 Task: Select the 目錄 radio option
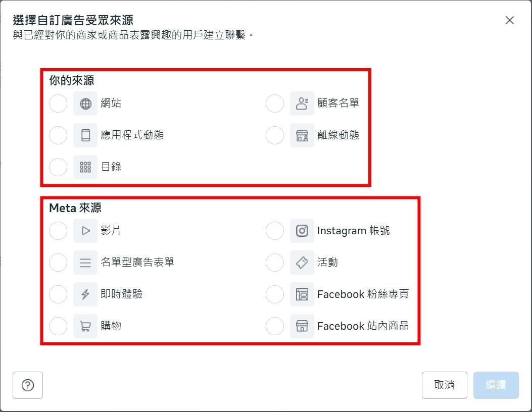pos(58,167)
